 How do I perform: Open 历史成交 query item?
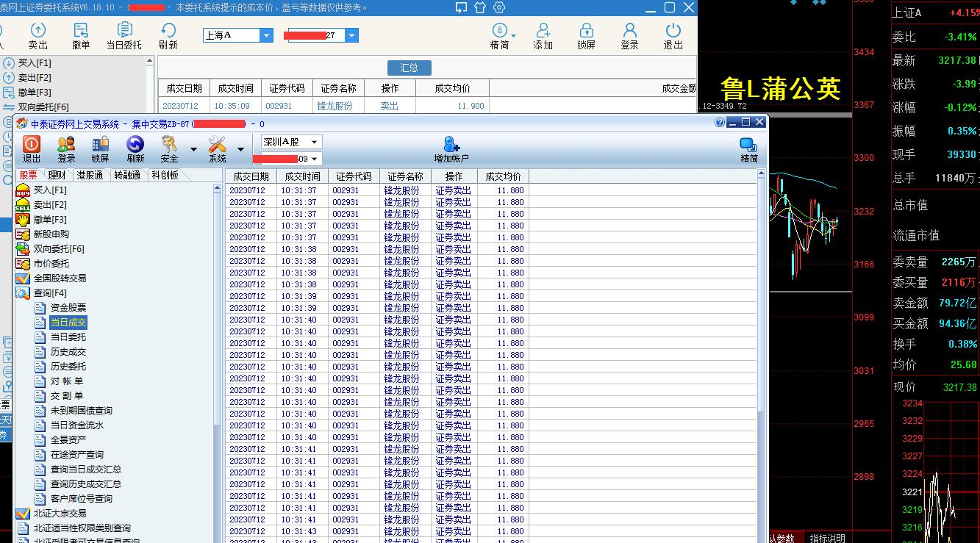pyautogui.click(x=68, y=352)
